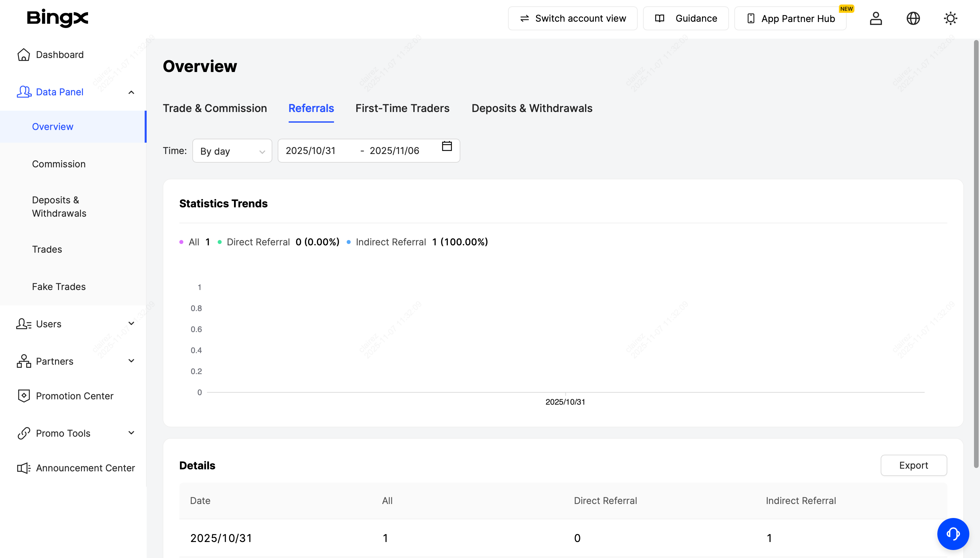This screenshot has width=980, height=558.
Task: Go to Dashboard via the home icon
Action: click(24, 54)
